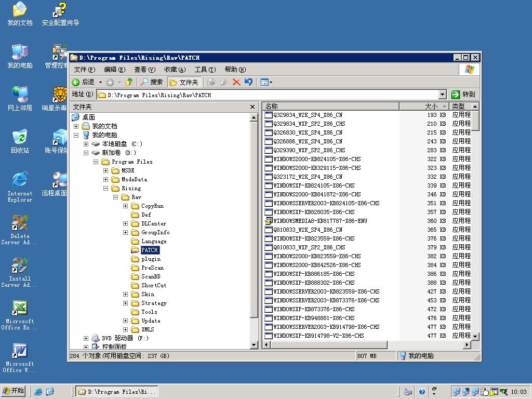Collapse the Rising folder tree node

105,189
